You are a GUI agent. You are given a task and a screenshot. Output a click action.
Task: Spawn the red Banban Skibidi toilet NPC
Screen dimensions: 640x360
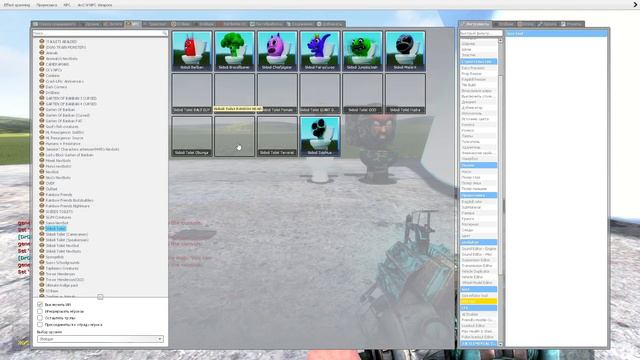coord(192,51)
